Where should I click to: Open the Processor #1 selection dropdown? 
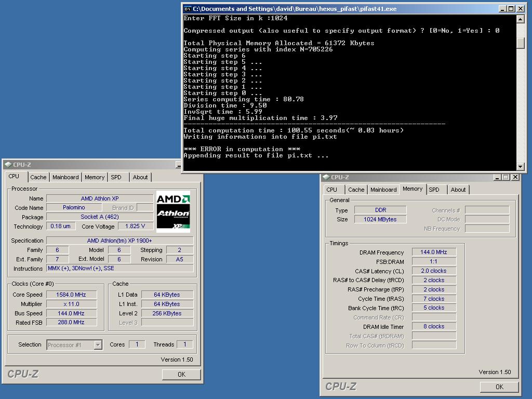coord(98,345)
